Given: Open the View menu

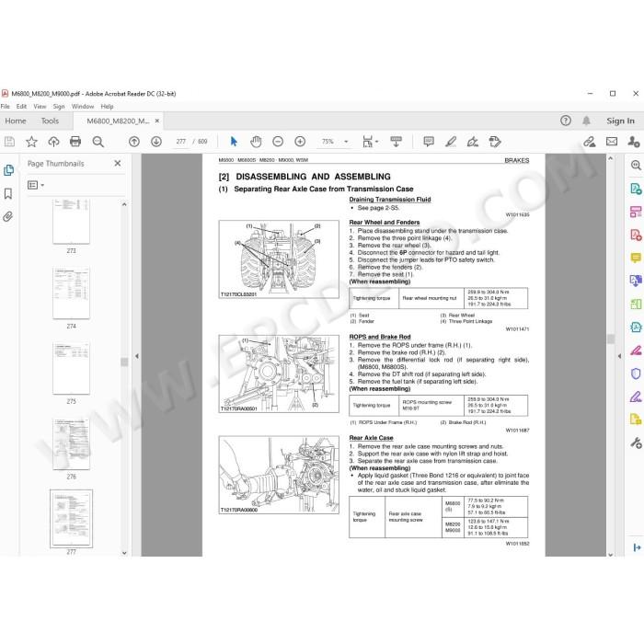Looking at the screenshot, I should (40, 107).
